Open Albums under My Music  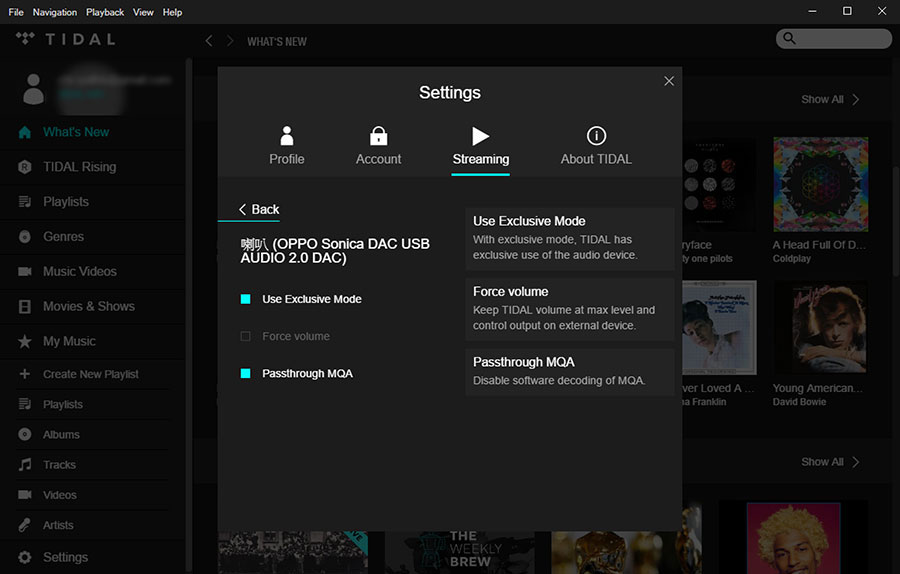point(61,435)
